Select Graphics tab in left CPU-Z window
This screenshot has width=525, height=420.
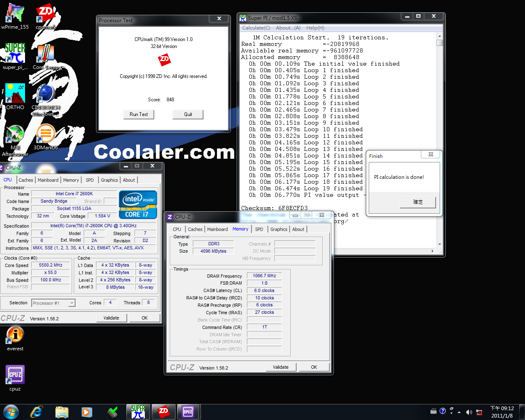(x=110, y=180)
